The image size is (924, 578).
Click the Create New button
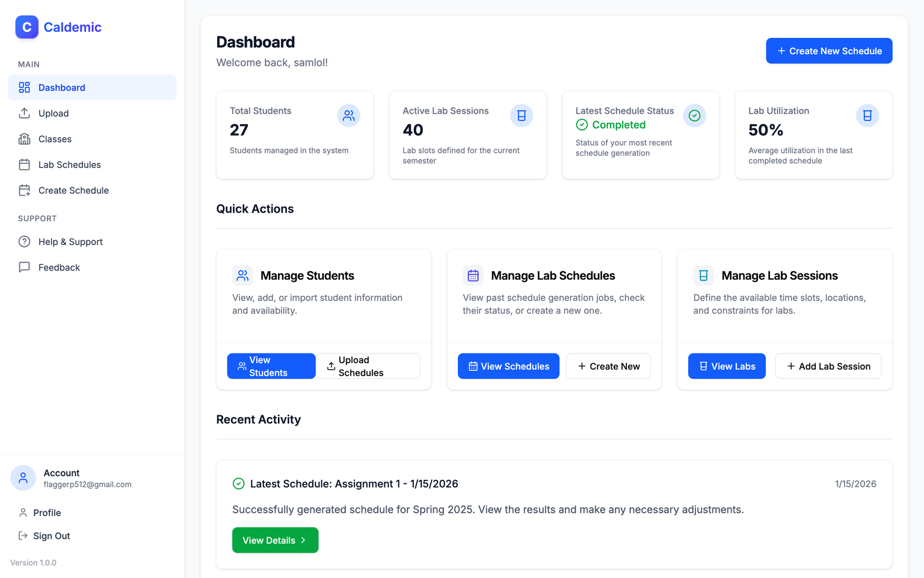click(x=608, y=366)
